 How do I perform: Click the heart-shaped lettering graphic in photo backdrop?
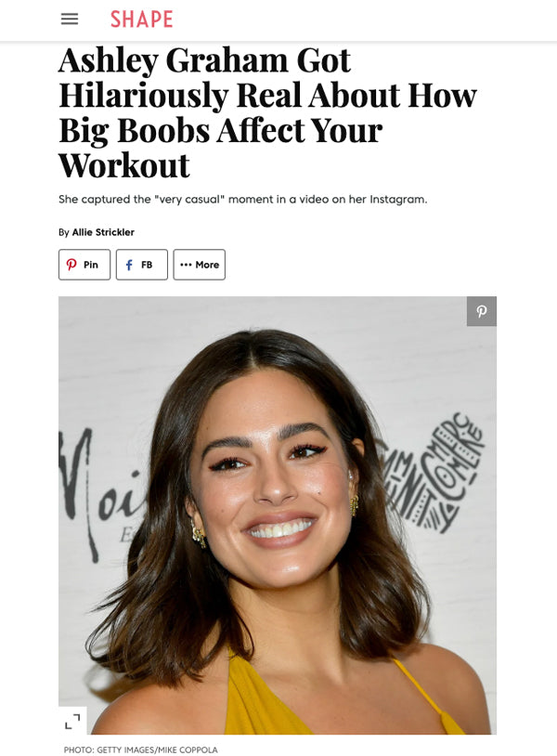pyautogui.click(x=434, y=473)
